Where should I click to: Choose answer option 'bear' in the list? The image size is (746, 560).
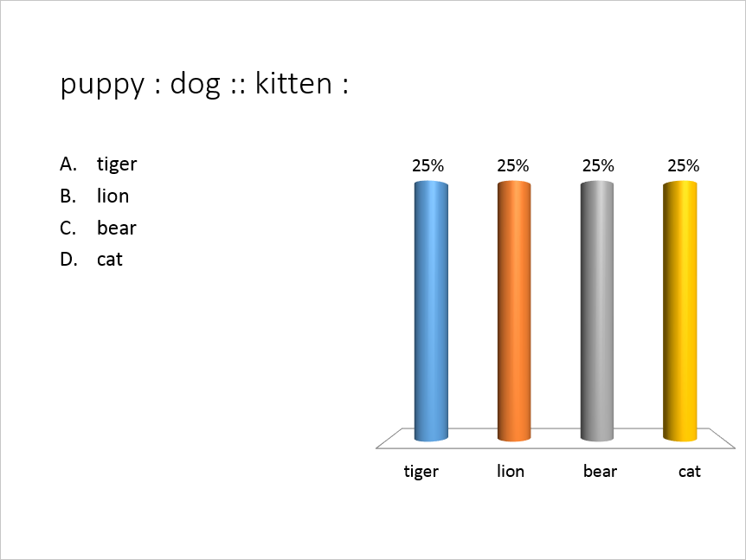pyautogui.click(x=117, y=228)
